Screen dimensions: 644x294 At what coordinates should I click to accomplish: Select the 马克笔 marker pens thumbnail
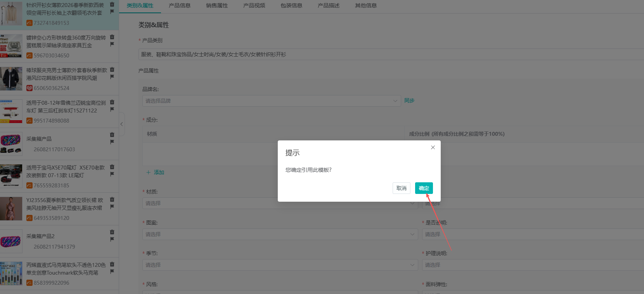point(11,273)
